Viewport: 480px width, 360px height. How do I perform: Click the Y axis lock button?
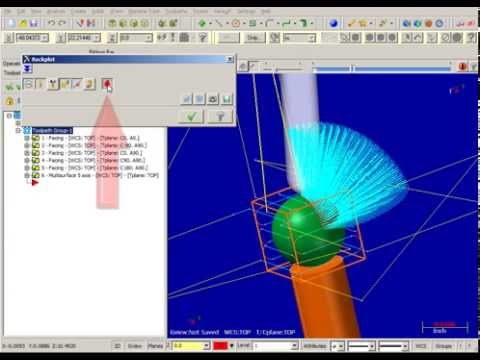[60, 38]
